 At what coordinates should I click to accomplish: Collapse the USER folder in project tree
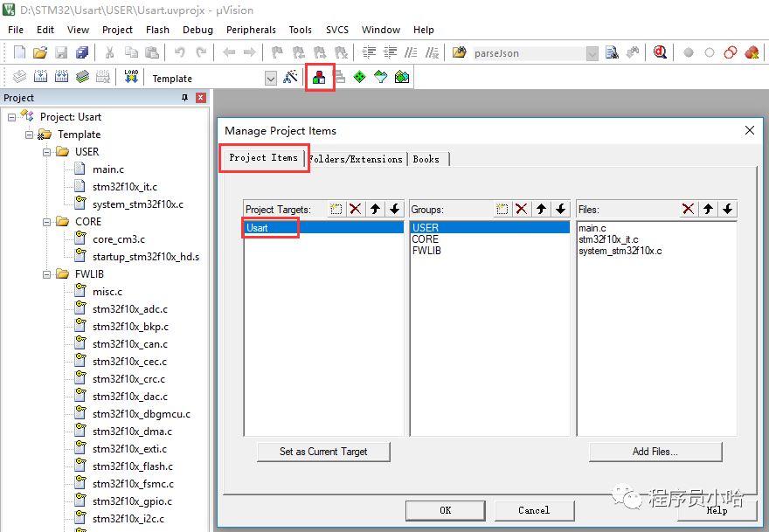[x=45, y=152]
